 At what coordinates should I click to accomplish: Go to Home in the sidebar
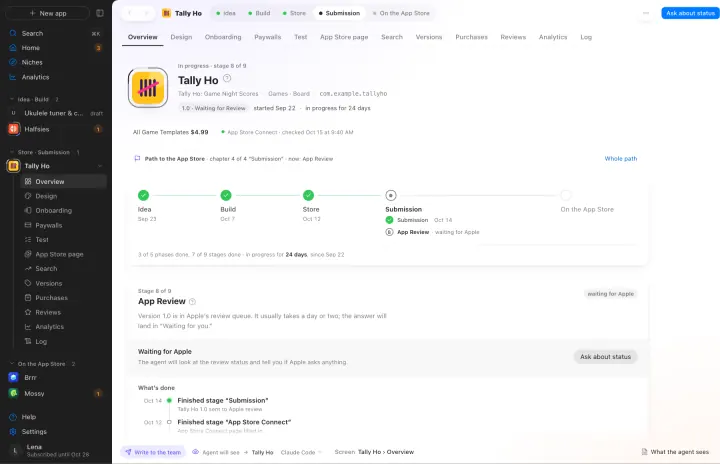[55, 48]
